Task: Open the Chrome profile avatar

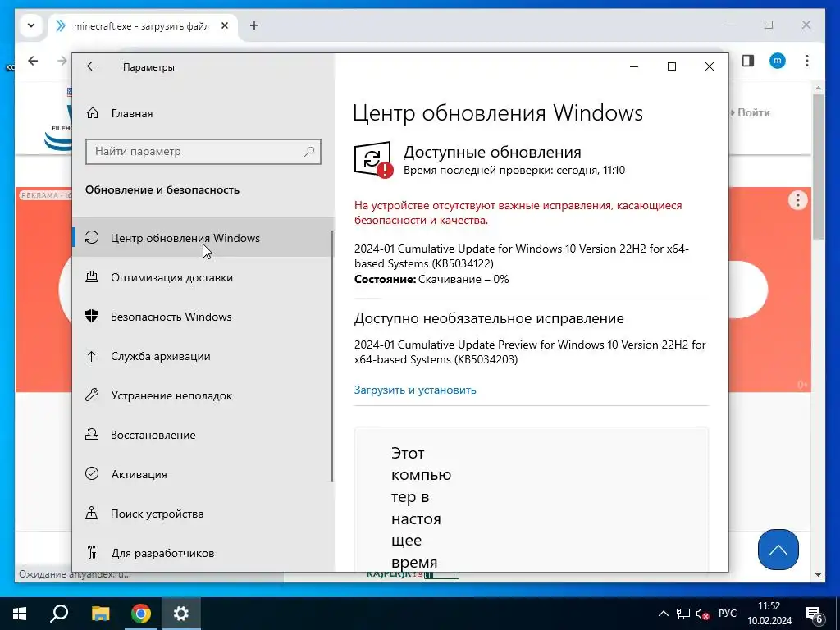Action: click(x=778, y=61)
